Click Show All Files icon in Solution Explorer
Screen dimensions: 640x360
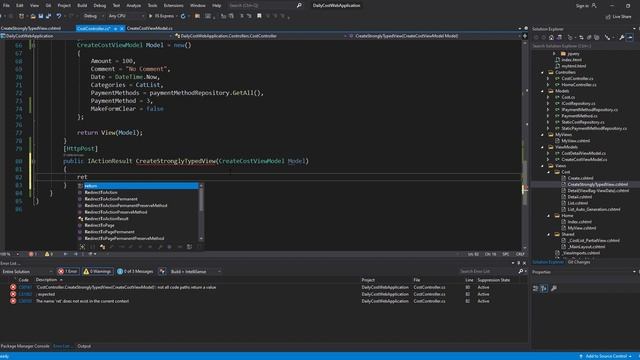[x=597, y=37]
